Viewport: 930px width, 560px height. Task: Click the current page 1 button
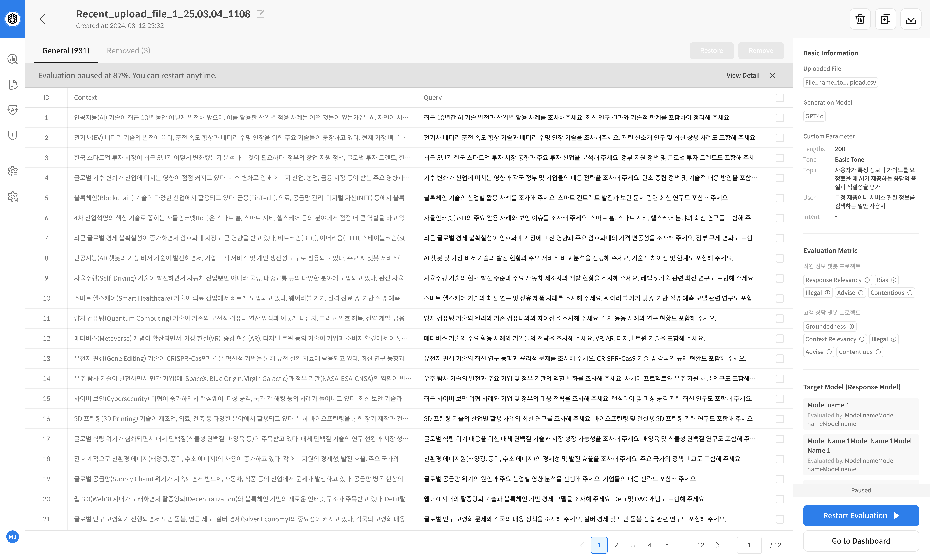pos(599,545)
